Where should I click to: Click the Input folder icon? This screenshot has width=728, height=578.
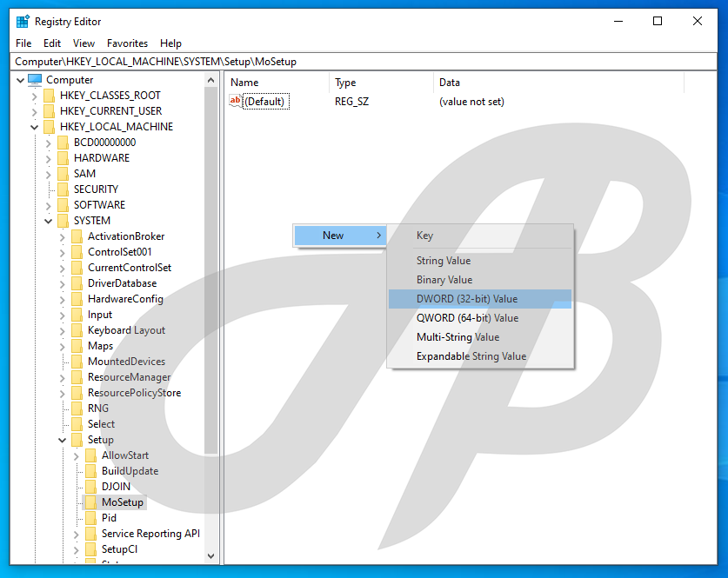click(77, 315)
